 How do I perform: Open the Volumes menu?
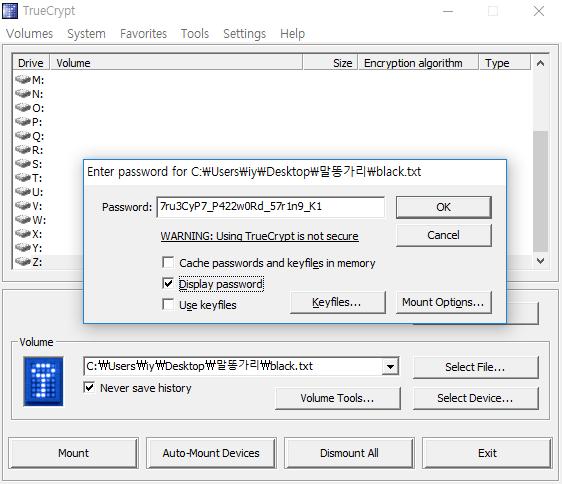click(x=29, y=34)
